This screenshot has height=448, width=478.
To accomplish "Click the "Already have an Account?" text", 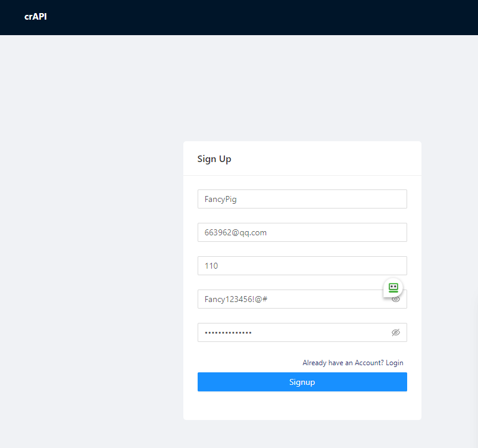I will point(343,363).
